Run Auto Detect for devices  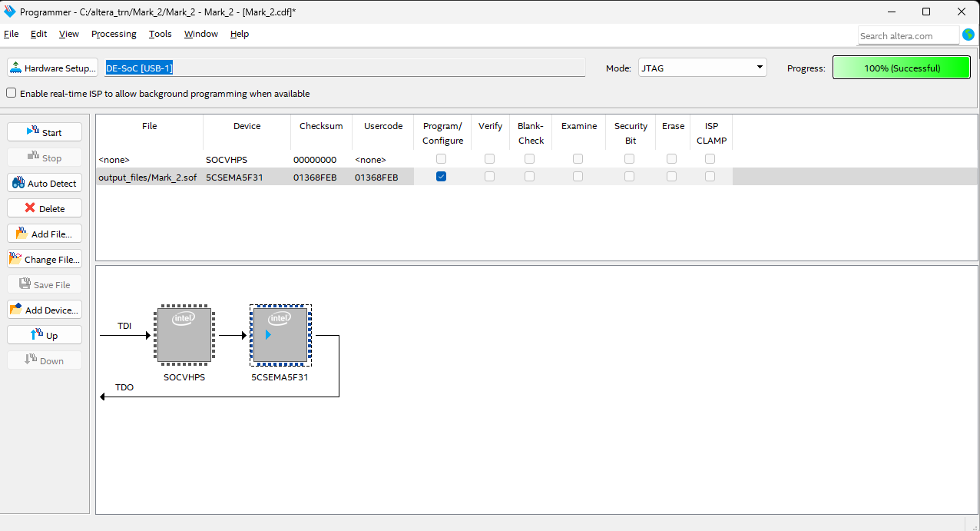click(45, 183)
